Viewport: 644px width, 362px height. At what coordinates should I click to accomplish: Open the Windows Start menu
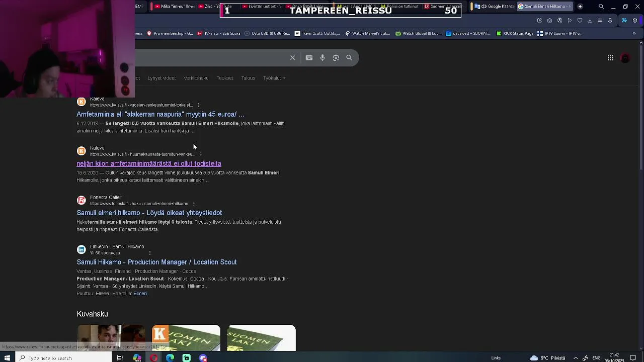[7, 358]
